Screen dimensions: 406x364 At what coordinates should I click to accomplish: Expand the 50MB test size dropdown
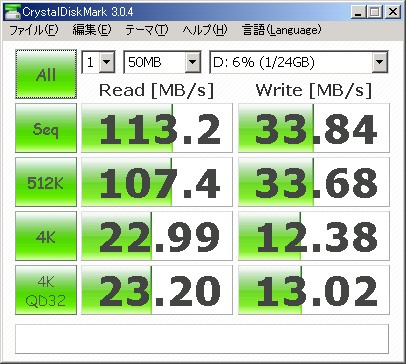[x=162, y=62]
